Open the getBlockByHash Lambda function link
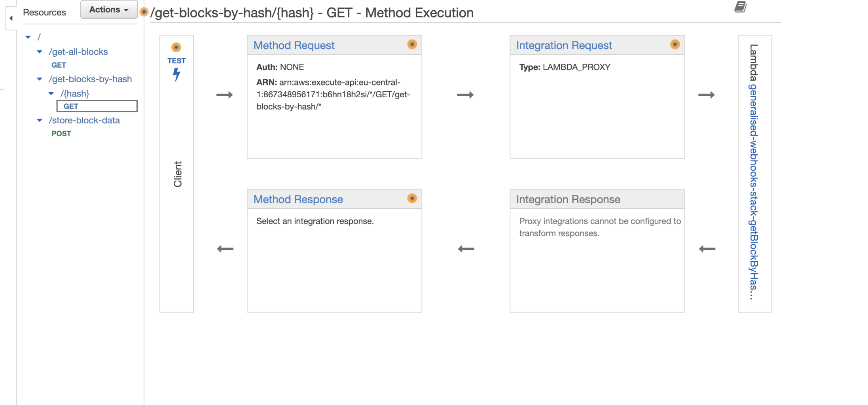This screenshot has width=868, height=405. [754, 190]
